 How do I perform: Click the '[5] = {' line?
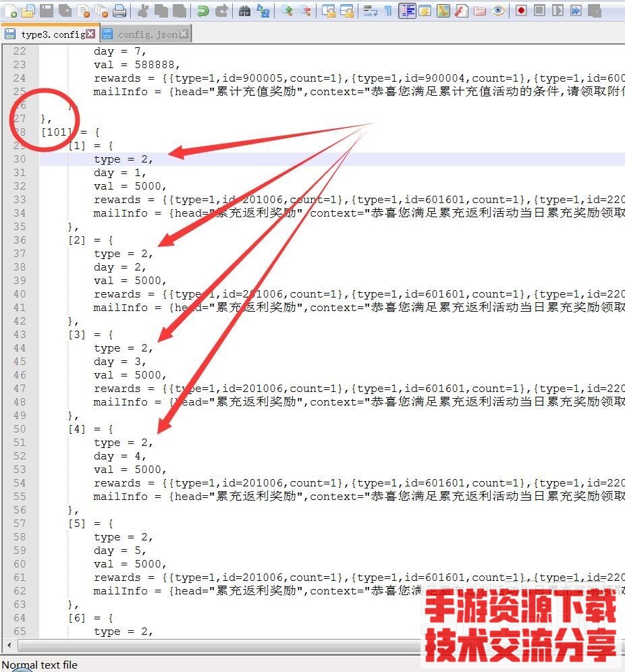[91, 524]
